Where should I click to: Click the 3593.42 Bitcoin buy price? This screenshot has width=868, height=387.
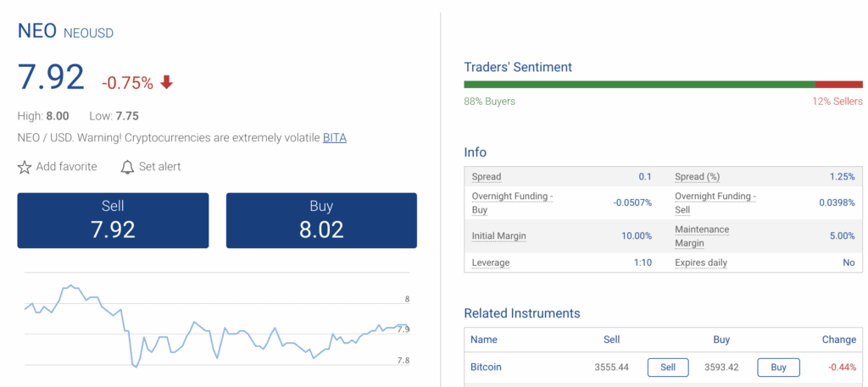tap(721, 367)
